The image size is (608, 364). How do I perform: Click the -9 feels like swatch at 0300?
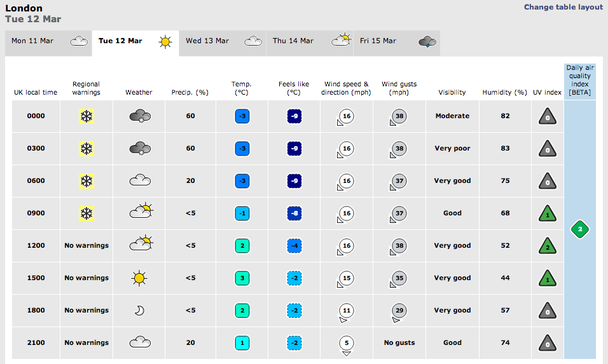294,149
